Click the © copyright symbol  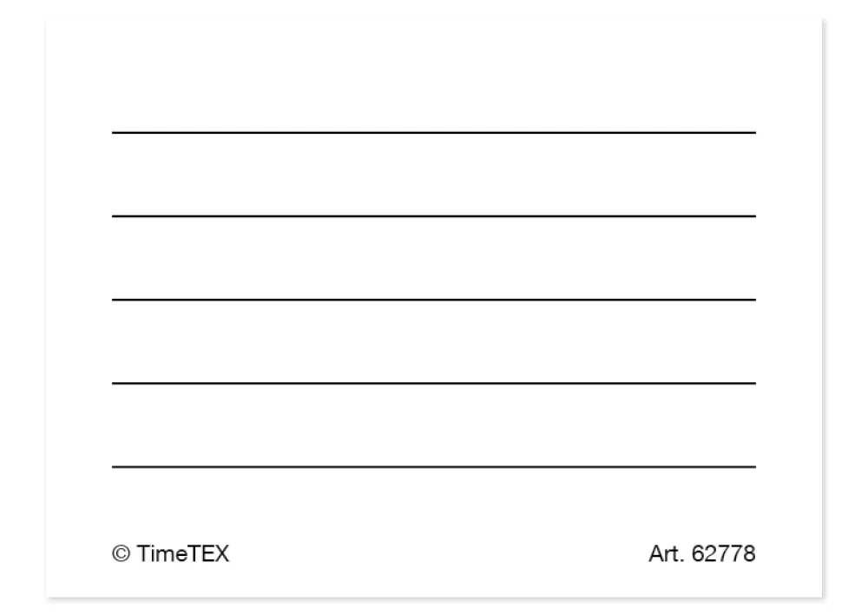(120, 554)
